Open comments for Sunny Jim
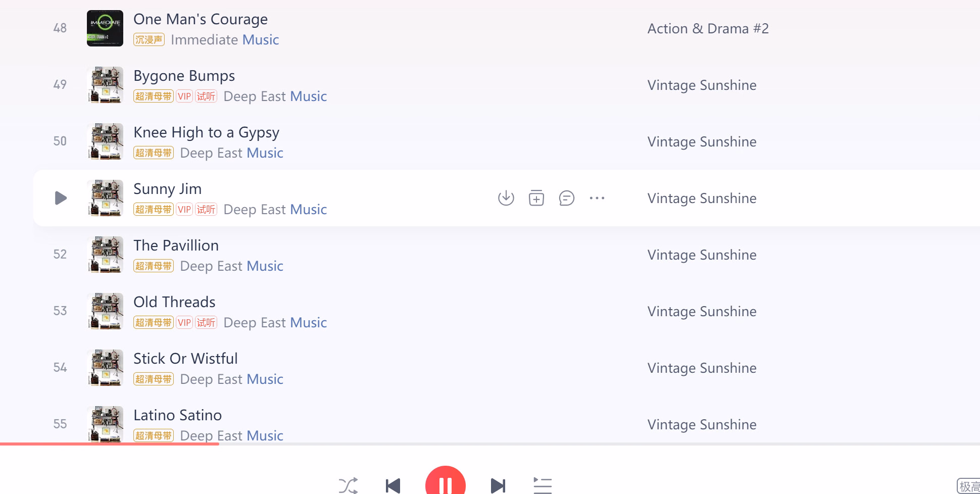Viewport: 980px width, 494px height. coord(567,198)
